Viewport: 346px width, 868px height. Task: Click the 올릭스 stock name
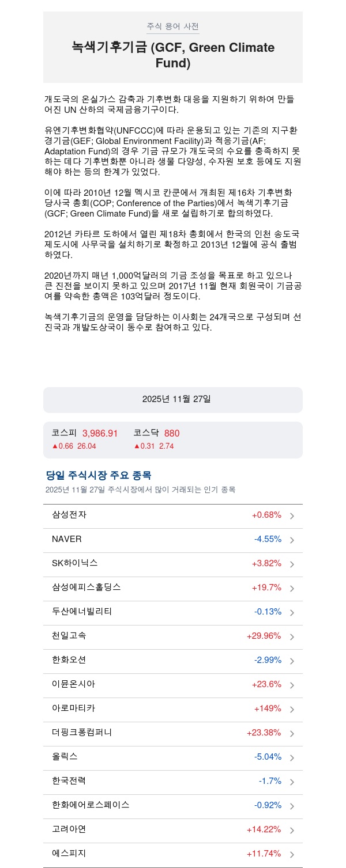click(65, 757)
